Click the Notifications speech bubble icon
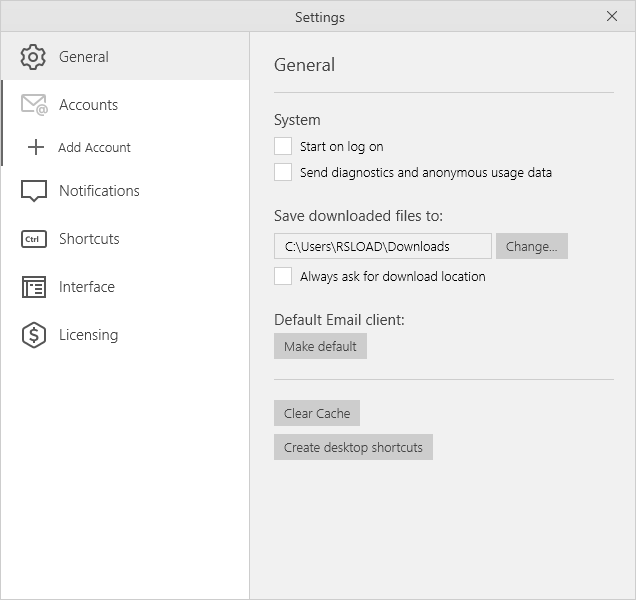636x600 pixels. pos(34,191)
